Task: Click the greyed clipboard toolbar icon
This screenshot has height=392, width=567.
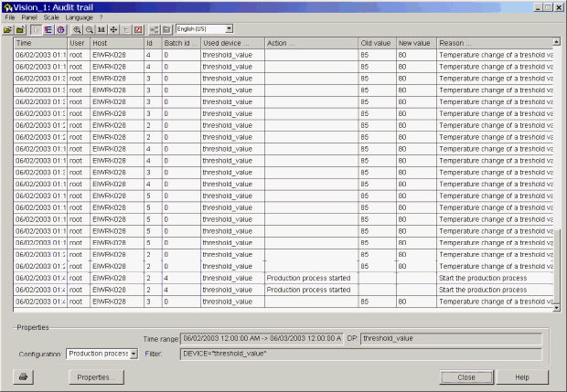Action: click(x=166, y=29)
